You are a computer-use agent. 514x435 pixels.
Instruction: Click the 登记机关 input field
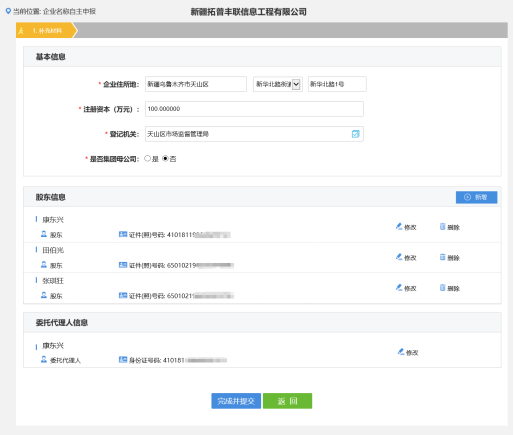[x=254, y=134]
